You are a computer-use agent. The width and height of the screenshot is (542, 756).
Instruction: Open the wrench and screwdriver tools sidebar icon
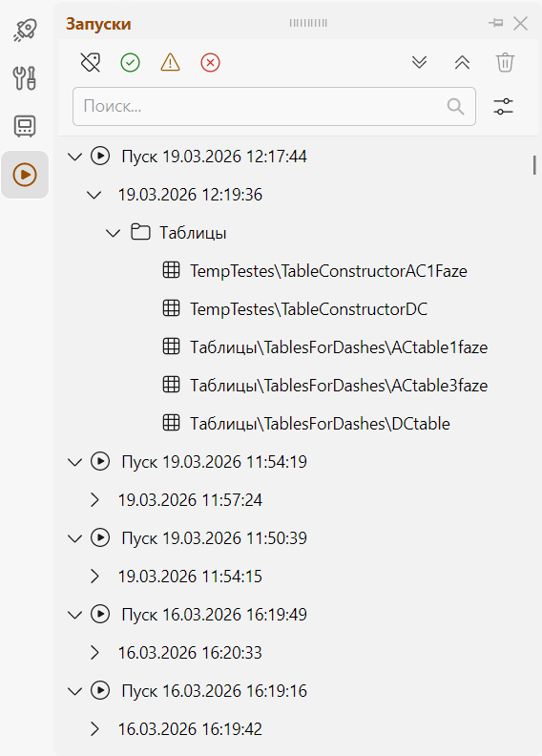[x=25, y=78]
